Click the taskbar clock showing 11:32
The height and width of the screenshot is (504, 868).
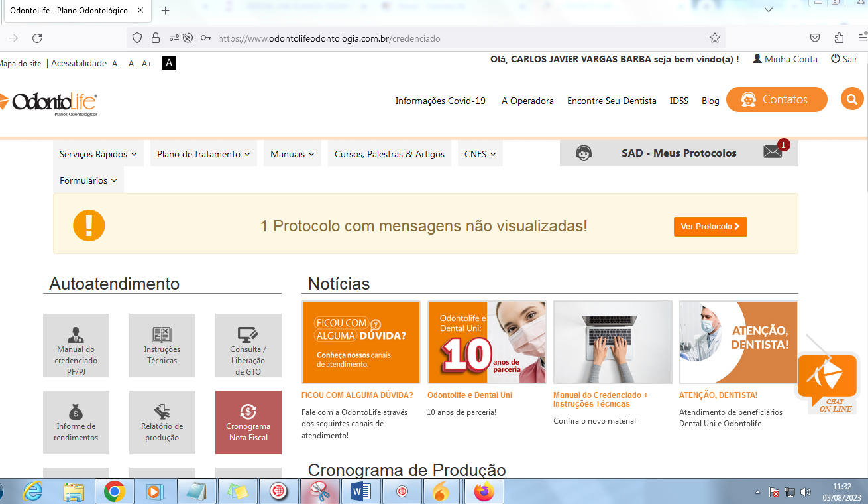point(841,492)
